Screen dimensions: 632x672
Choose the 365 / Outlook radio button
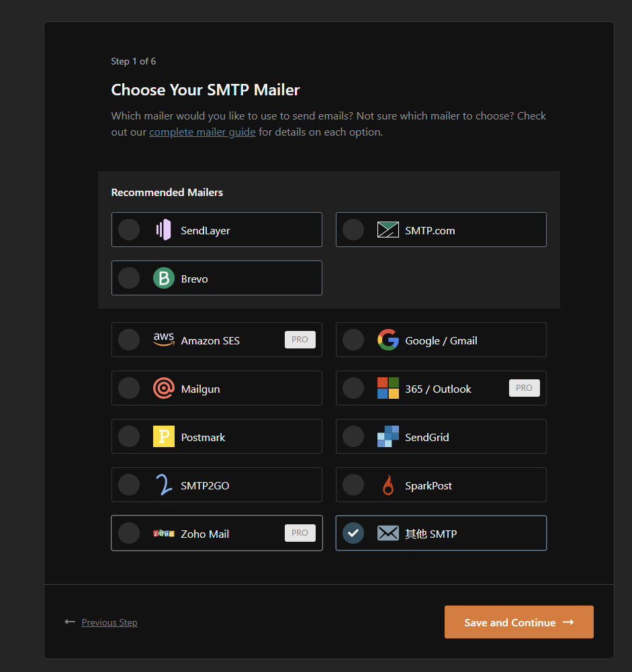(353, 389)
